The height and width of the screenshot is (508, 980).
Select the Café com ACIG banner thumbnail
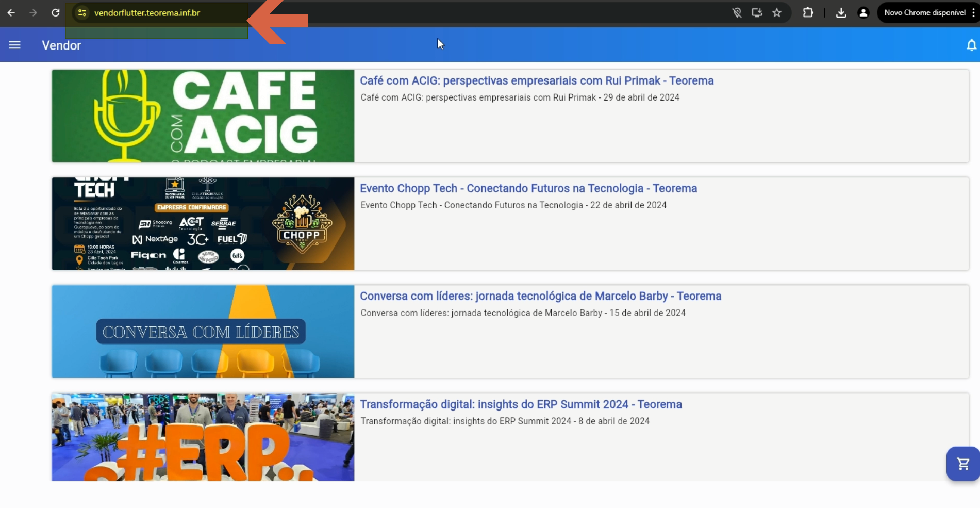pos(203,116)
